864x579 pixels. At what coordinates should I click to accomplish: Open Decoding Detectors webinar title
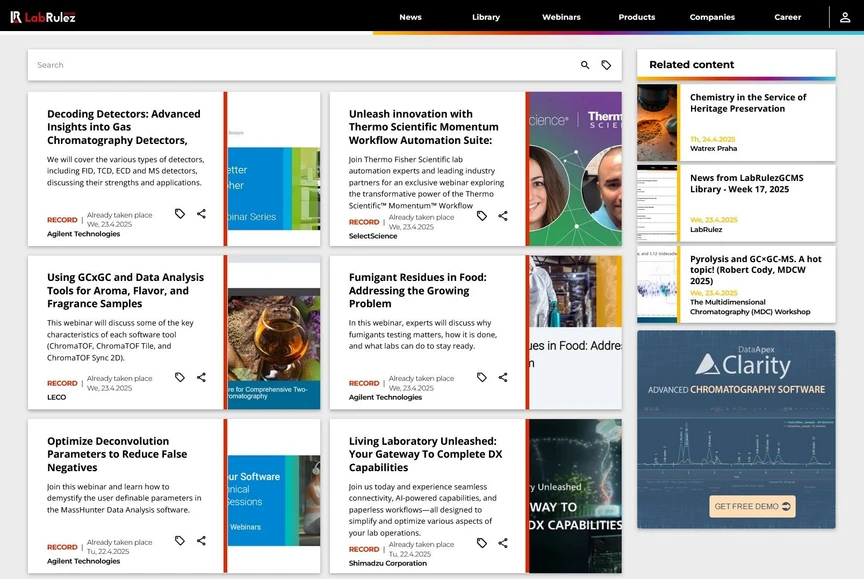(124, 127)
